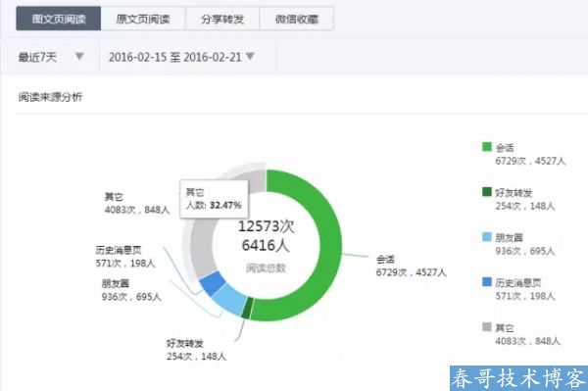588x391 pixels.
Task: Click the light blue 朋友圈 legend swatch
Action: point(487,236)
